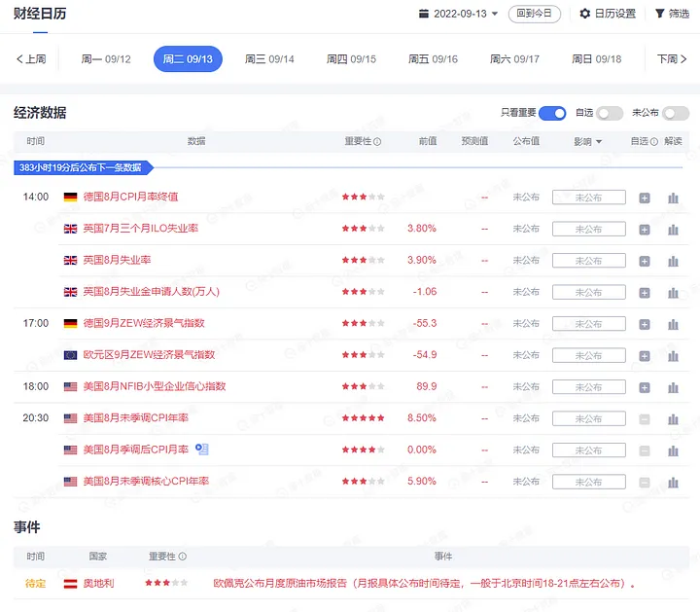
Task: Click chart icon for 美国8月NFIB小型企业信心指数
Action: click(673, 388)
